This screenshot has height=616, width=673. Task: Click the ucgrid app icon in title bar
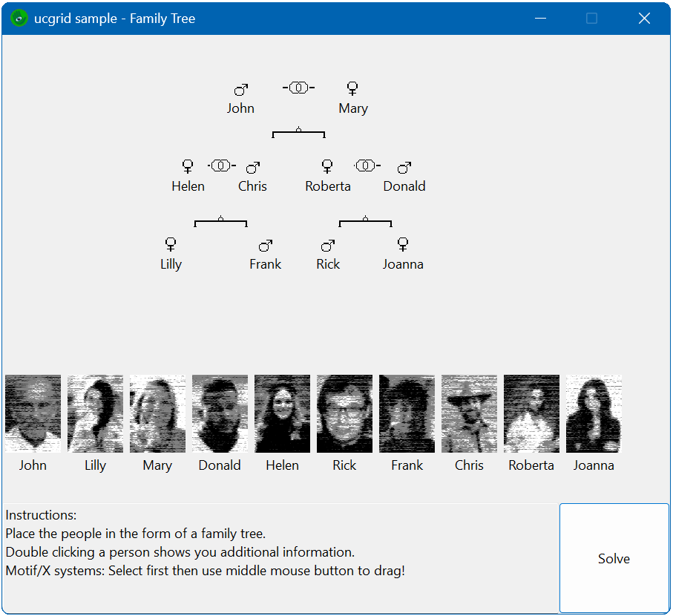[x=19, y=19]
